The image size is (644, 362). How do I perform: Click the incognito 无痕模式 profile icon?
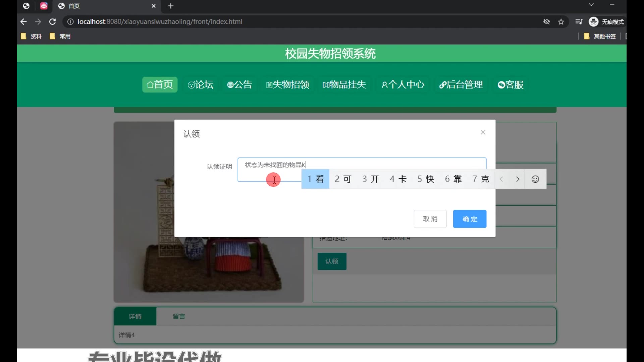tap(594, 22)
